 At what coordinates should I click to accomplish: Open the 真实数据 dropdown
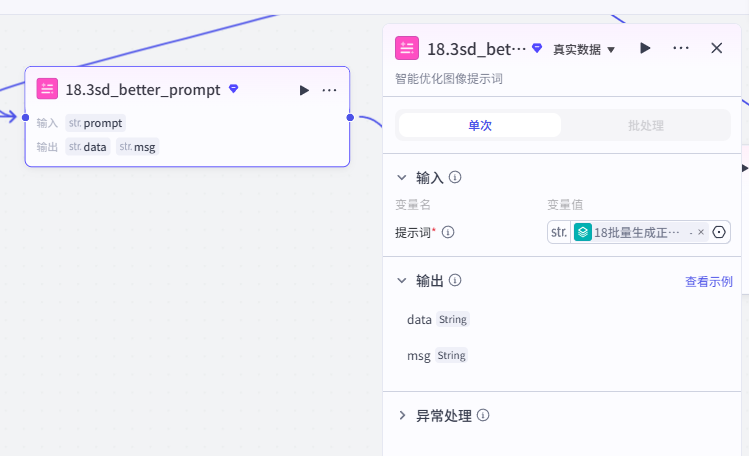click(584, 49)
